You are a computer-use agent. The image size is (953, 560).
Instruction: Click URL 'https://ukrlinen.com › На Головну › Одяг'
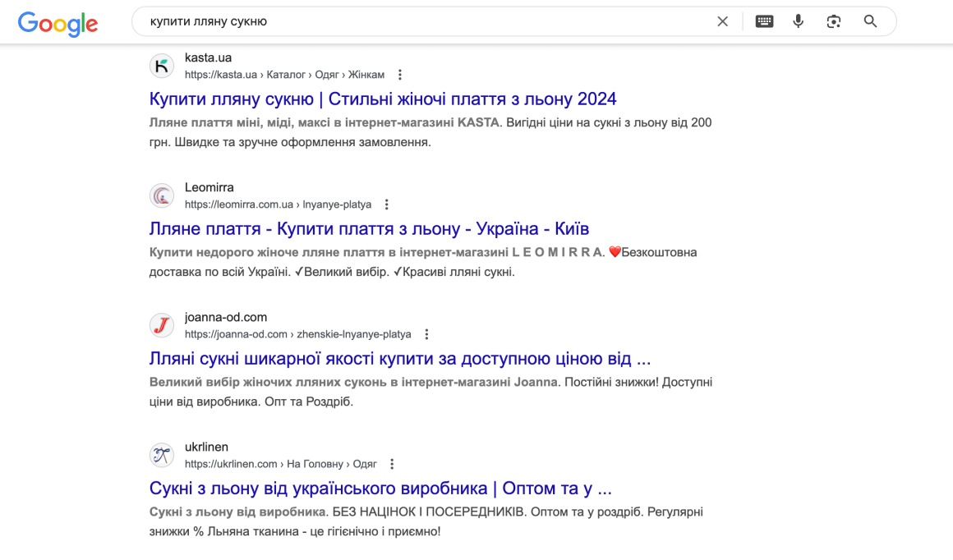click(x=281, y=464)
